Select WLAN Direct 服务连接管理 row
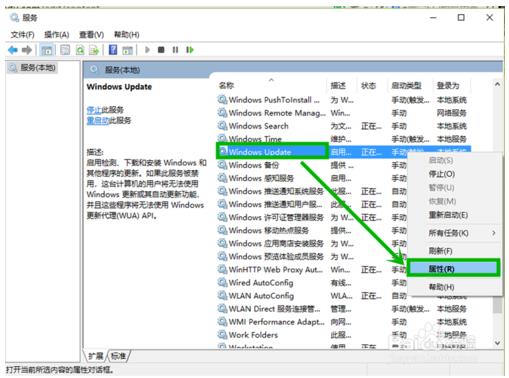 [343, 309]
